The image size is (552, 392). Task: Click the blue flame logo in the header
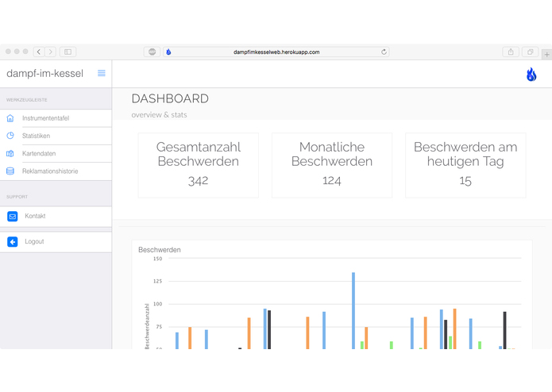click(531, 74)
